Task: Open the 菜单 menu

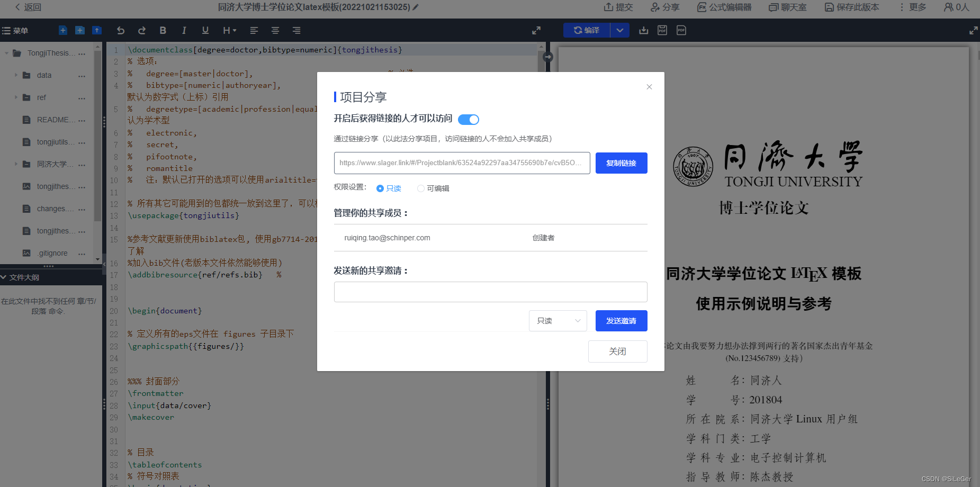Action: 15,31
